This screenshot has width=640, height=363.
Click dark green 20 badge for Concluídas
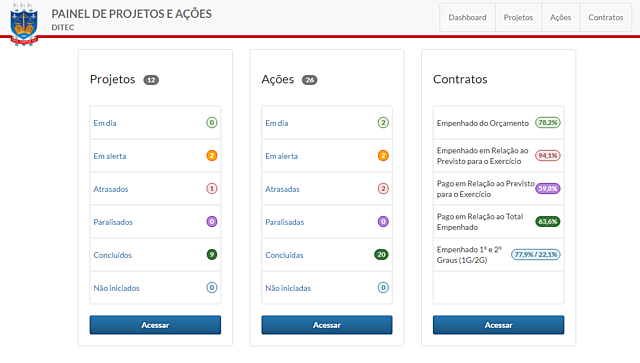381,255
